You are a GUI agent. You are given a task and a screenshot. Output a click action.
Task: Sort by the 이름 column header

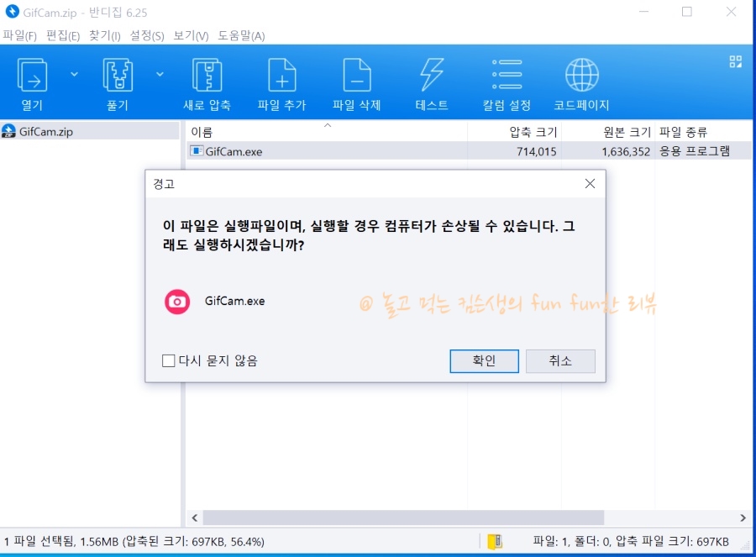click(x=327, y=132)
